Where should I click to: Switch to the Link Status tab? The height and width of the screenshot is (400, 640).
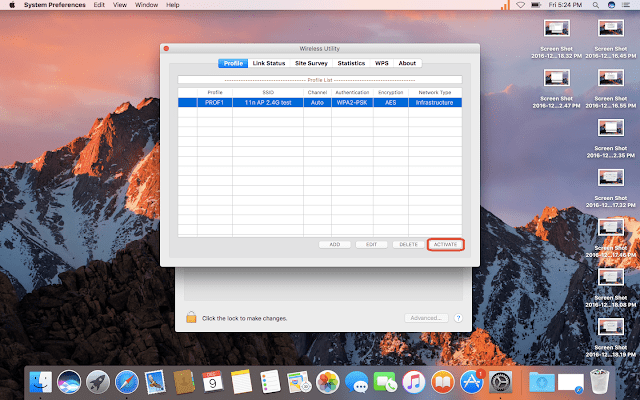pyautogui.click(x=268, y=63)
